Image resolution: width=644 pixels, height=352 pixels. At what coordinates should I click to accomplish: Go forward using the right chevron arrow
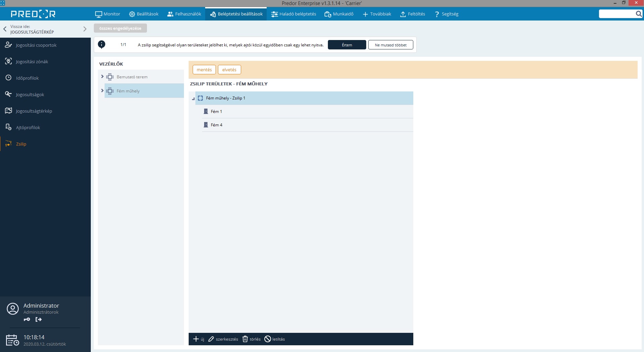click(85, 29)
